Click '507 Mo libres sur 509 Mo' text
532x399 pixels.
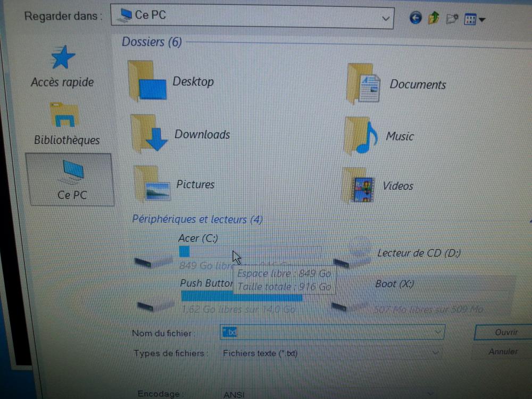coord(428,310)
